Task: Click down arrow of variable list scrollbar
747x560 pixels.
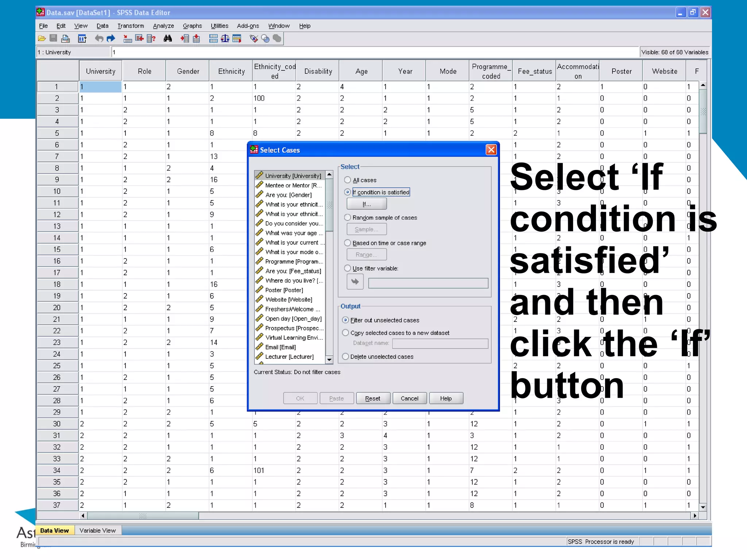Action: pyautogui.click(x=329, y=359)
